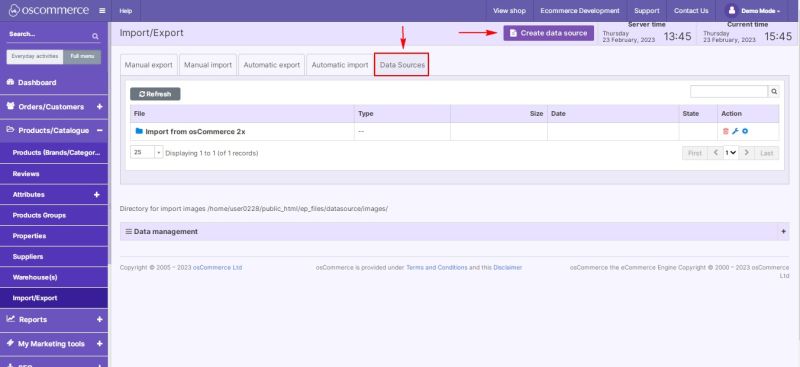Go to Last page button
This screenshot has height=367, width=800.
(x=767, y=153)
